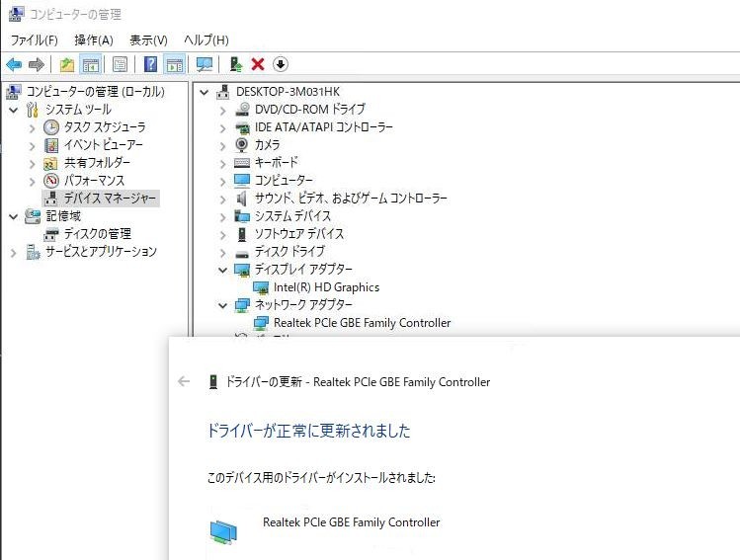Click the Properties toolbar icon
Screen dimensions: 740x560
tap(120, 64)
